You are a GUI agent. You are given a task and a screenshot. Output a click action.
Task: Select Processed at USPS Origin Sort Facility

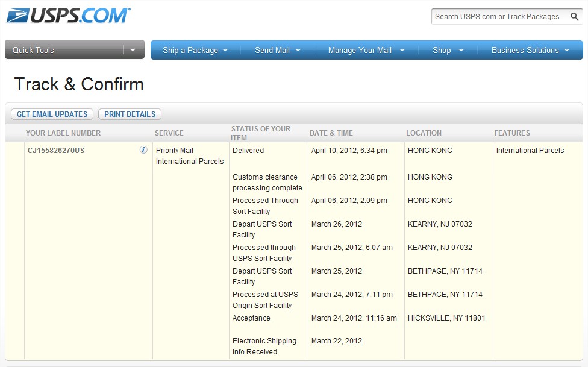[265, 300]
